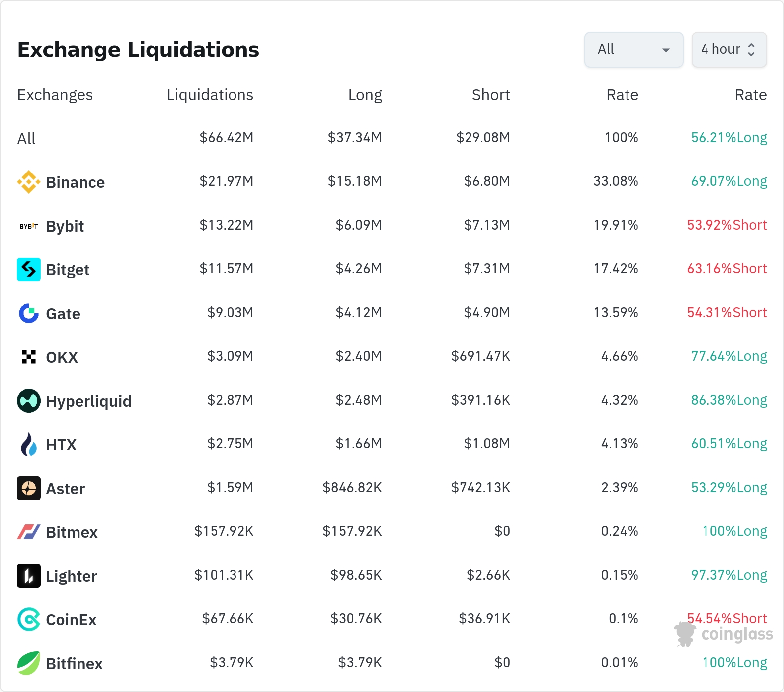The image size is (784, 692).
Task: Open the Hyperliquid exchange name link
Action: coord(88,401)
